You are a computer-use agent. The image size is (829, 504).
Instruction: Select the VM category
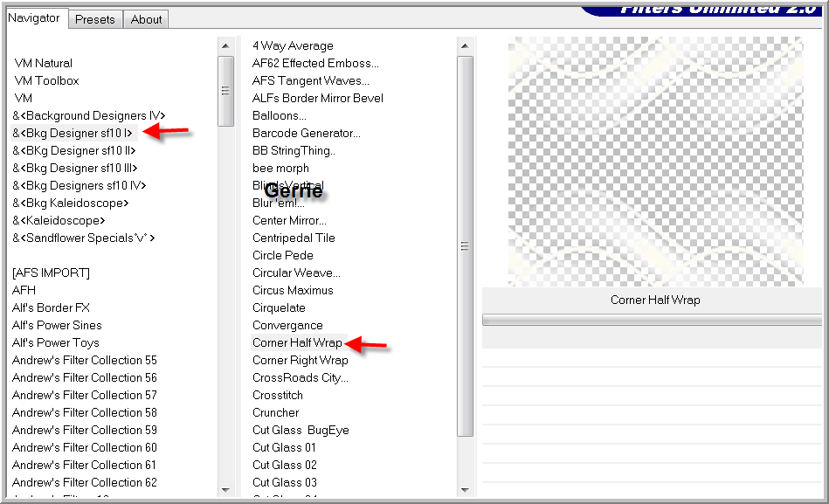pos(24,99)
